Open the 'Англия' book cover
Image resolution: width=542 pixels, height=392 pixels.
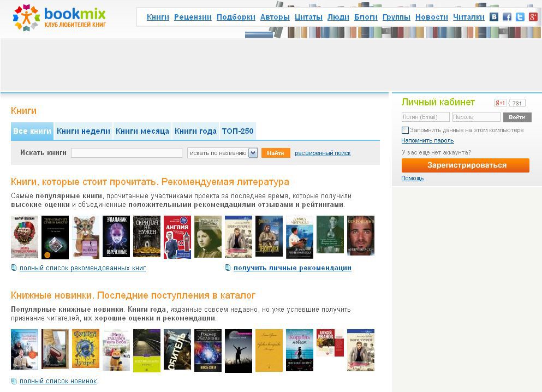tap(177, 236)
